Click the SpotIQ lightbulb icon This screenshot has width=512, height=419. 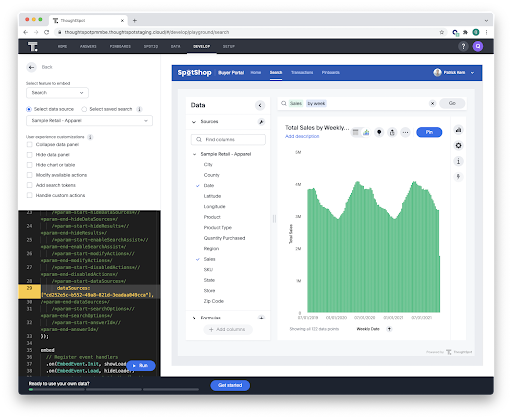[379, 132]
